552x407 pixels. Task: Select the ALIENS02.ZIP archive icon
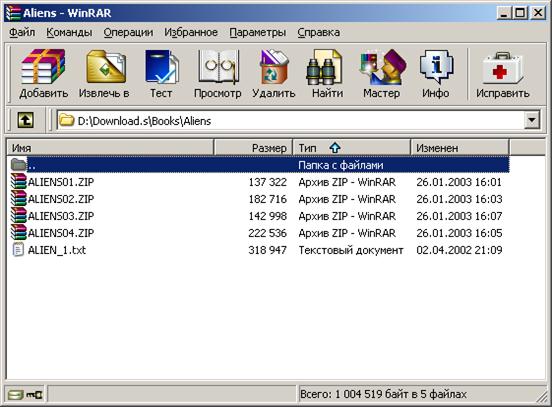[18, 199]
